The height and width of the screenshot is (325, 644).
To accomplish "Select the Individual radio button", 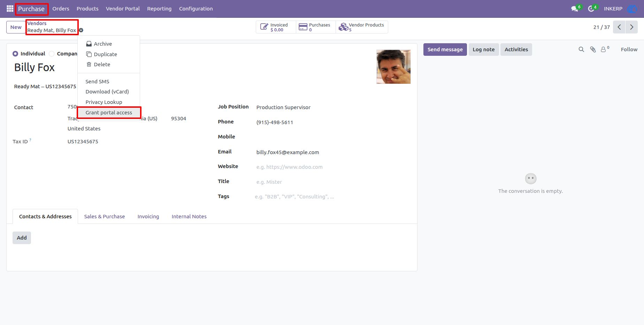I will [x=15, y=54].
